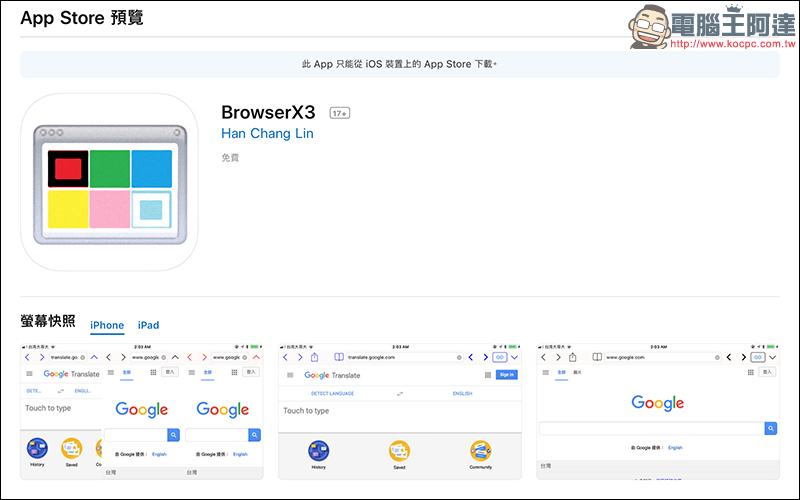
Task: Click the iOS-only download notice banner
Action: point(400,64)
